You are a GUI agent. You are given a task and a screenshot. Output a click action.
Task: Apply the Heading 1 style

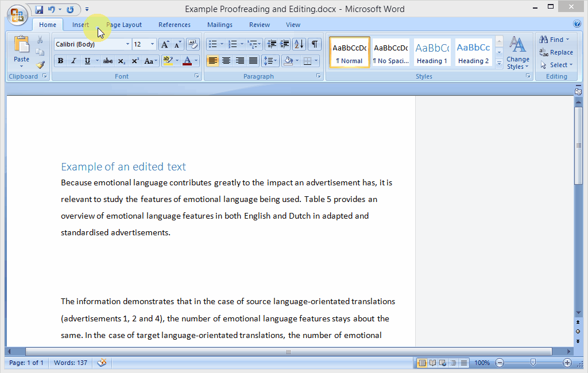432,52
